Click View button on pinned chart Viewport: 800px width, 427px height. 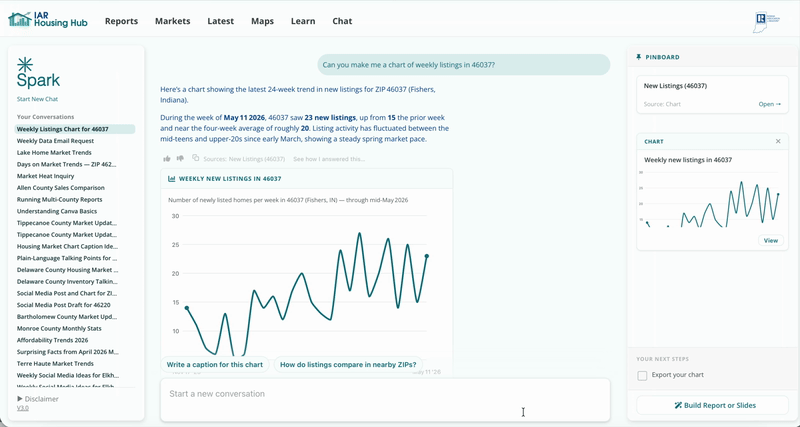770,240
